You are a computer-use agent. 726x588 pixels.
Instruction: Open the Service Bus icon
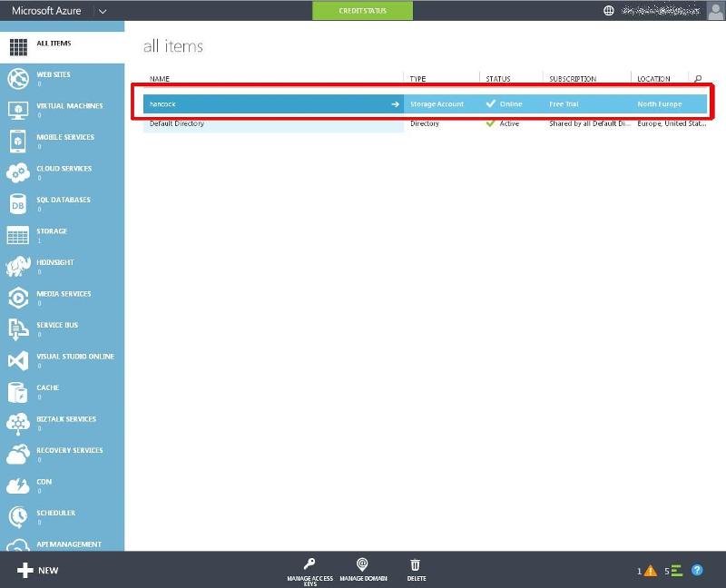click(18, 329)
